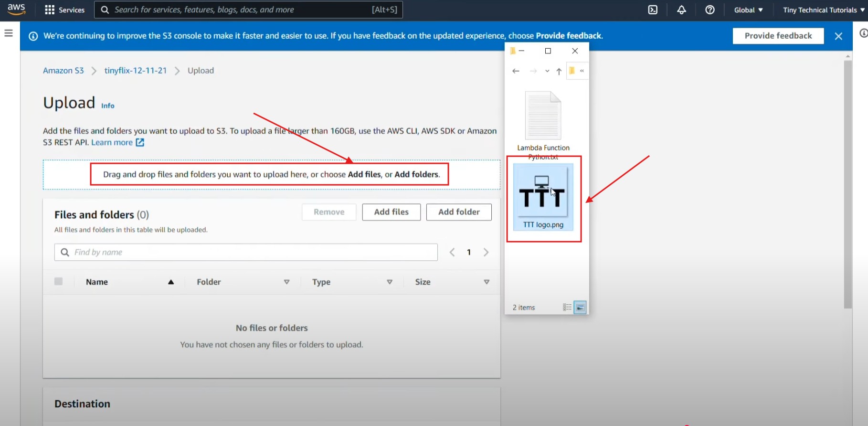
Task: Click the Add folder button
Action: 458,212
